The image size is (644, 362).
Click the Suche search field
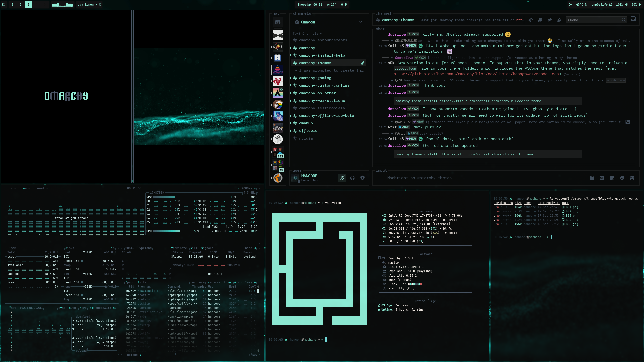[594, 20]
